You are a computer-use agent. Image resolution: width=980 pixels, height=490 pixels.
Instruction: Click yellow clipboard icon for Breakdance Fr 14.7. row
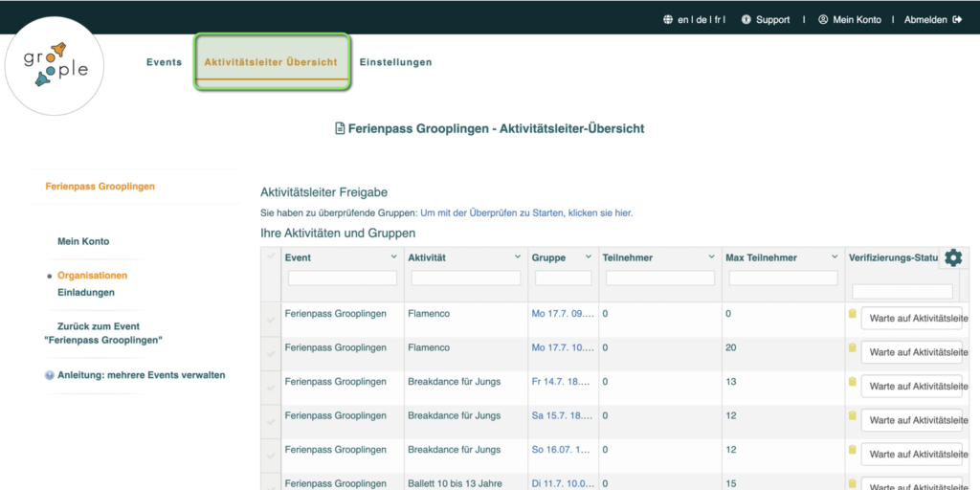[x=852, y=381]
